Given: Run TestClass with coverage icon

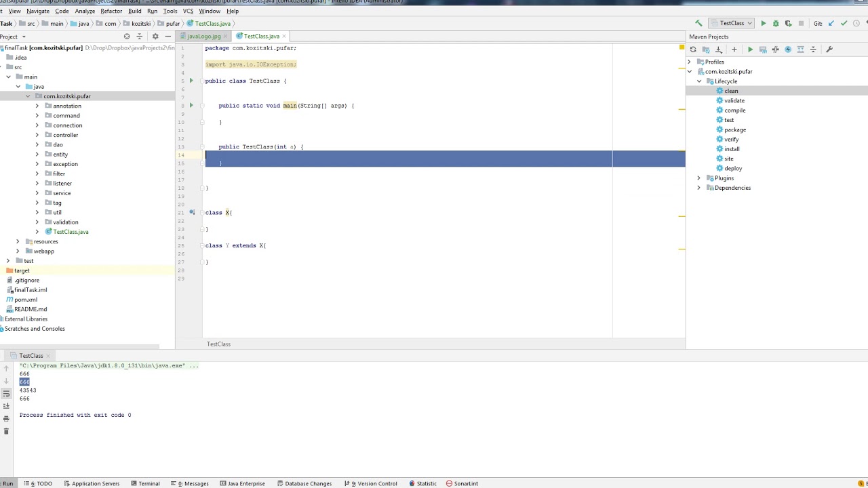Looking at the screenshot, I should [788, 23].
